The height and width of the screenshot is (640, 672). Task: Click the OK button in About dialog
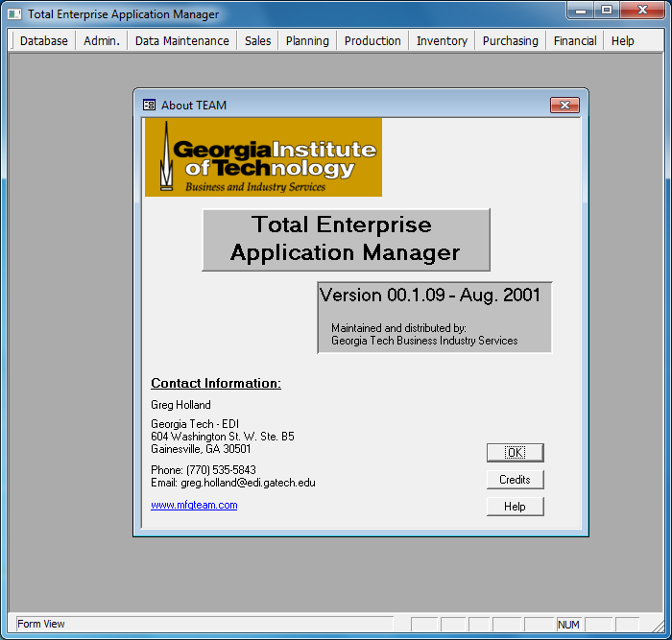point(516,452)
